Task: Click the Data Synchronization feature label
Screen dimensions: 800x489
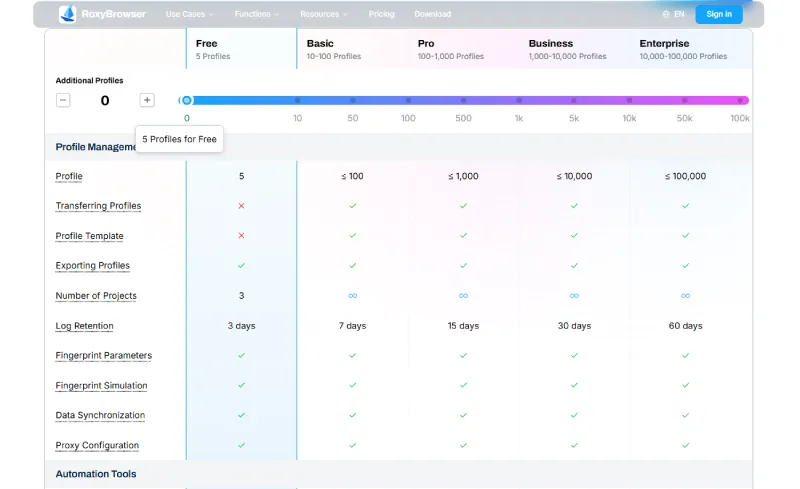Action: point(100,415)
